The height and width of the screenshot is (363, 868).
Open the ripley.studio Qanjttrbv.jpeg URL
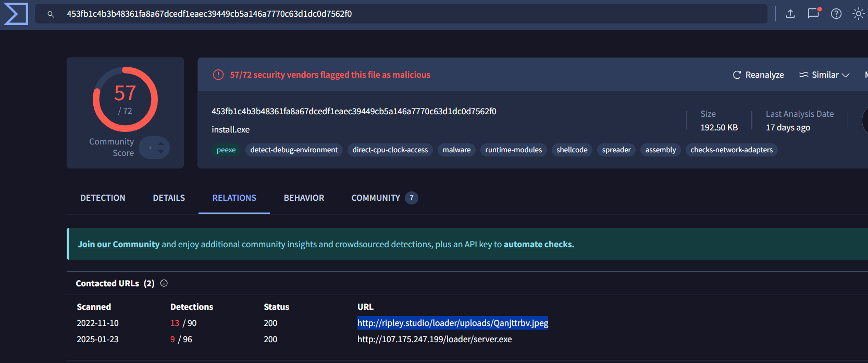coord(453,323)
